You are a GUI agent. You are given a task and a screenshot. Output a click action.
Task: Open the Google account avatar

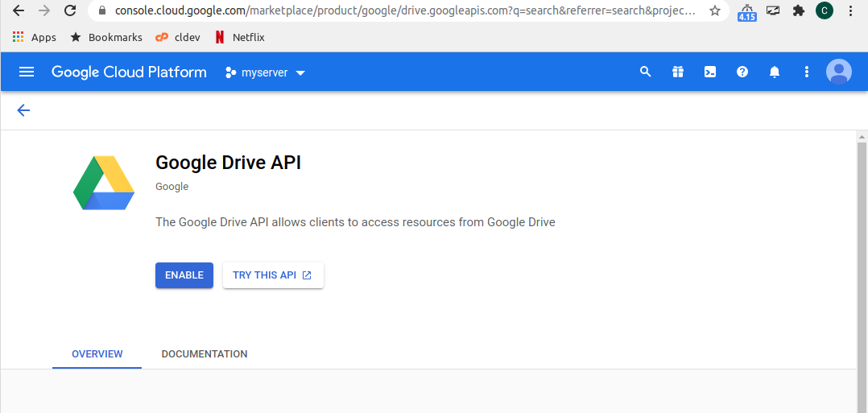point(839,72)
